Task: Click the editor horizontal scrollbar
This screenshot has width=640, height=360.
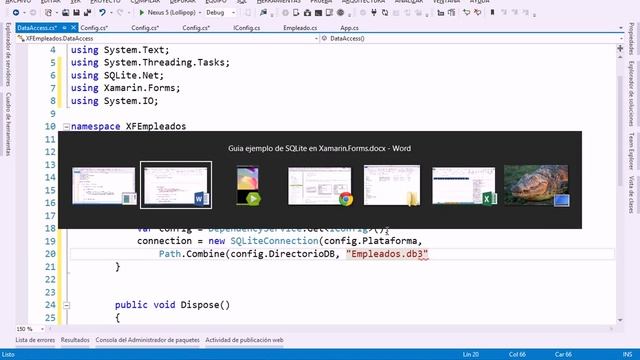Action: [331, 329]
